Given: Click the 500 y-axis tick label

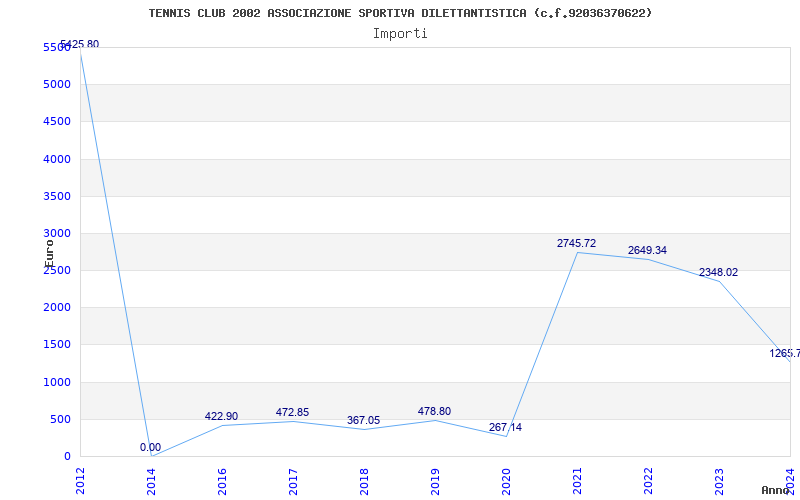Looking at the screenshot, I should tap(61, 419).
